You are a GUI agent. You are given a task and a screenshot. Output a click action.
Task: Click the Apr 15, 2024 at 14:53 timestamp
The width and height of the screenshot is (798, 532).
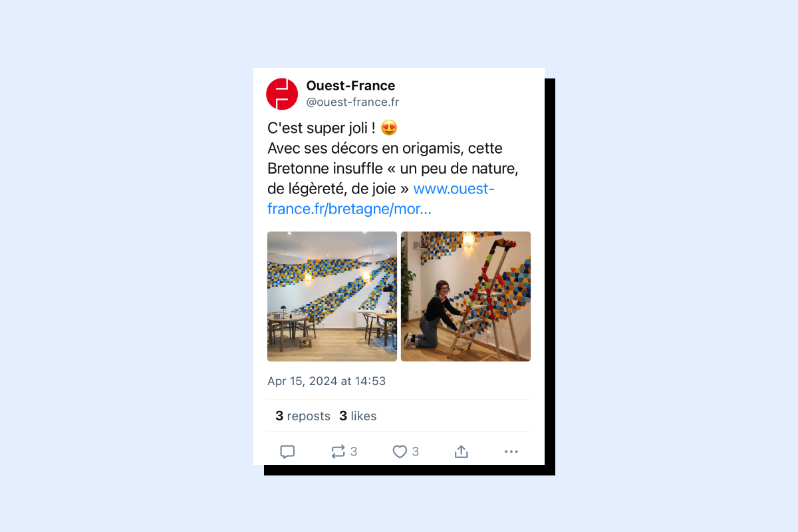coord(327,381)
